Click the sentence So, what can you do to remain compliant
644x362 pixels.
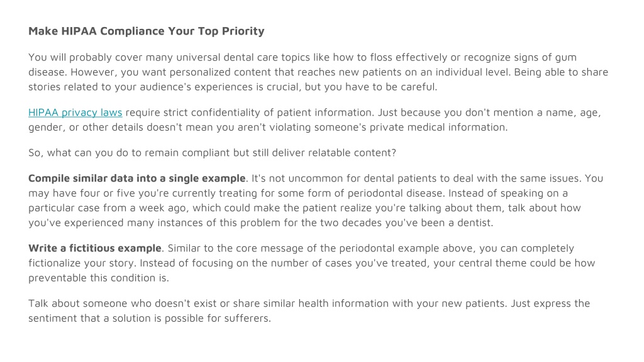click(212, 153)
